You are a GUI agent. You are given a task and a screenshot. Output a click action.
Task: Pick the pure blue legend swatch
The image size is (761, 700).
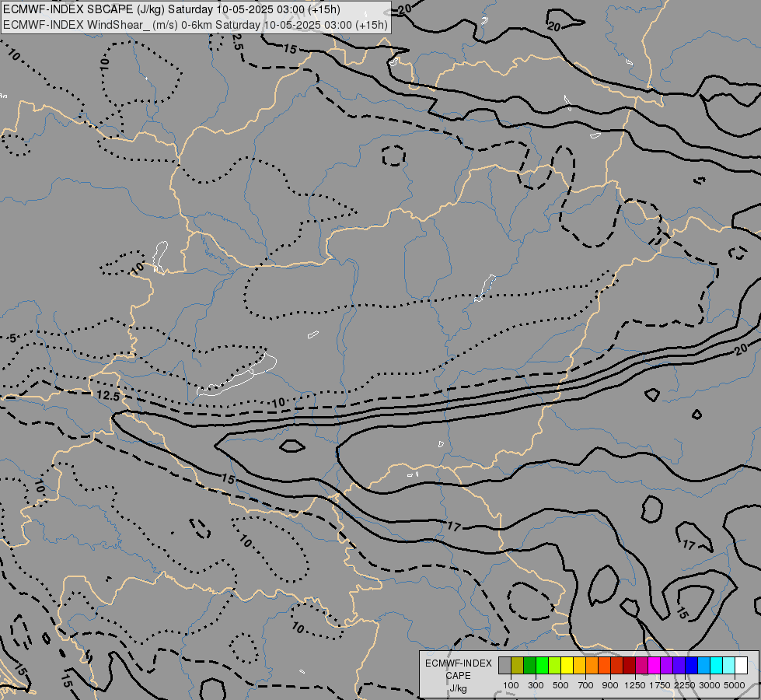pos(692,666)
